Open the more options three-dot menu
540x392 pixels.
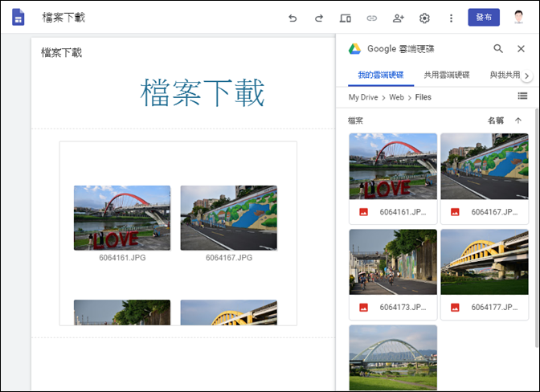point(451,18)
